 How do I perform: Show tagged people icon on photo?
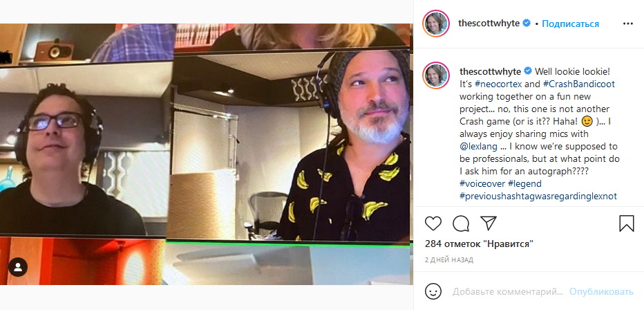pos(18,267)
